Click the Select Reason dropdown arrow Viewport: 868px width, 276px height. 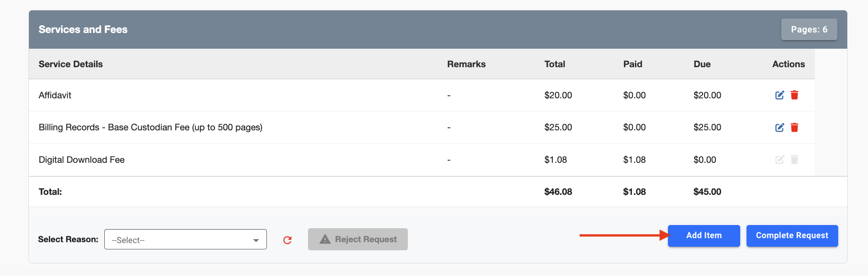click(x=256, y=240)
